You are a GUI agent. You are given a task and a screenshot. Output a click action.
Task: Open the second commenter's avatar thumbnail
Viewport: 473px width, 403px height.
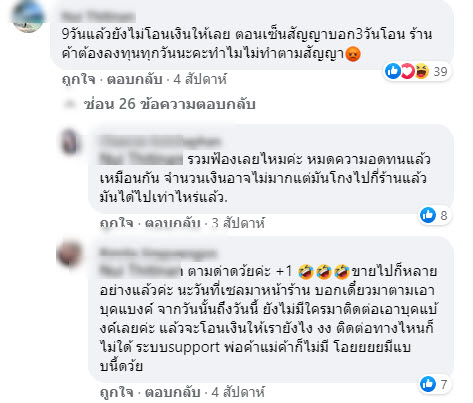tap(70, 141)
